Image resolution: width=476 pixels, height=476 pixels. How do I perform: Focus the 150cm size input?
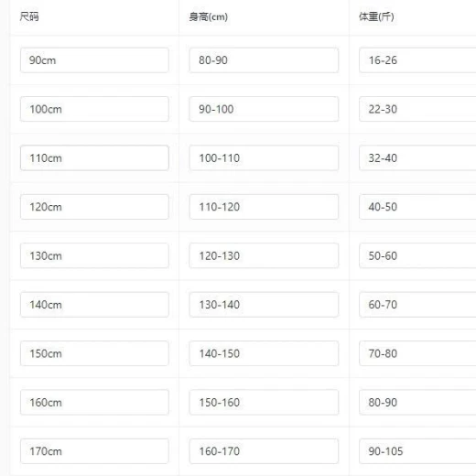click(x=94, y=353)
